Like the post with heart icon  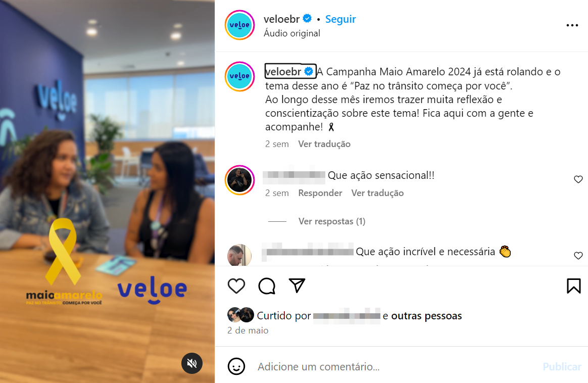(x=236, y=286)
